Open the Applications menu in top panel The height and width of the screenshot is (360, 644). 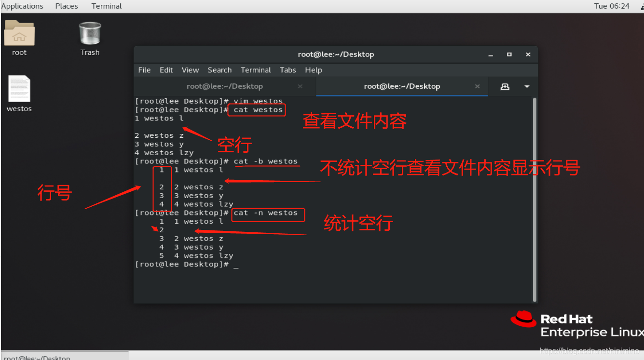point(22,6)
